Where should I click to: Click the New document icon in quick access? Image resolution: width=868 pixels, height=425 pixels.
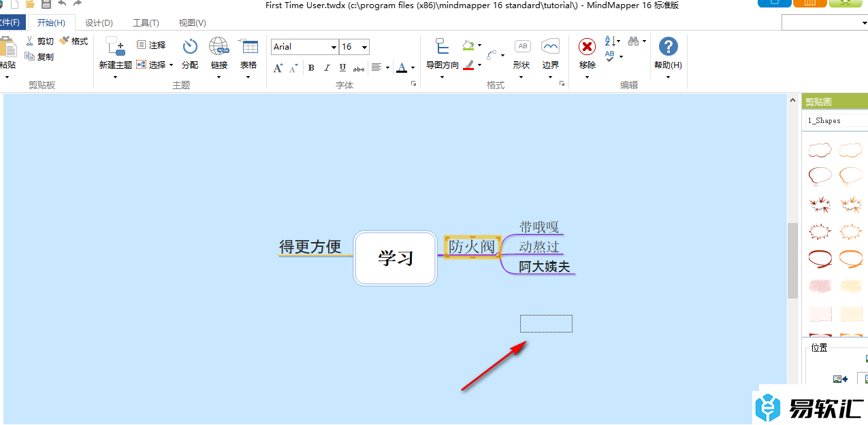(x=14, y=4)
